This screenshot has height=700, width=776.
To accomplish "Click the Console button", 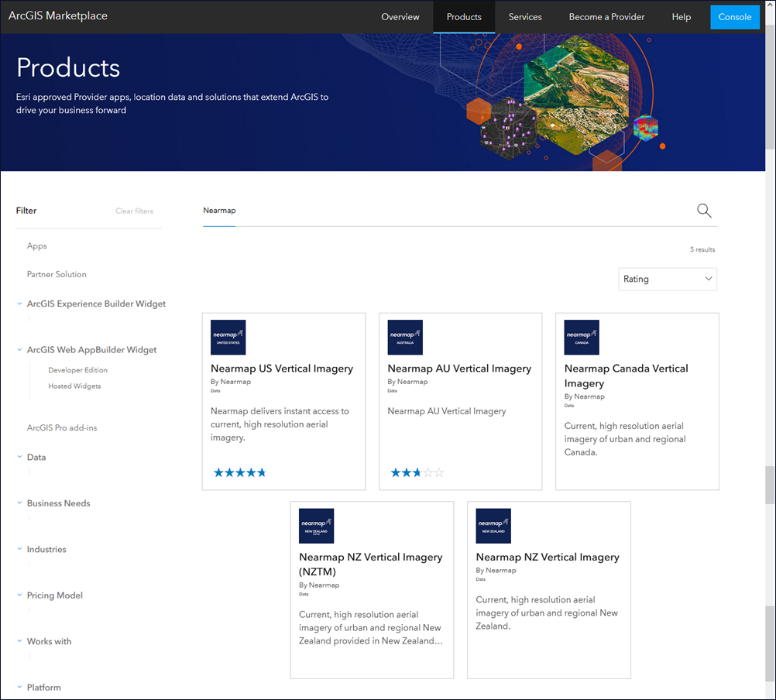I will tap(734, 17).
